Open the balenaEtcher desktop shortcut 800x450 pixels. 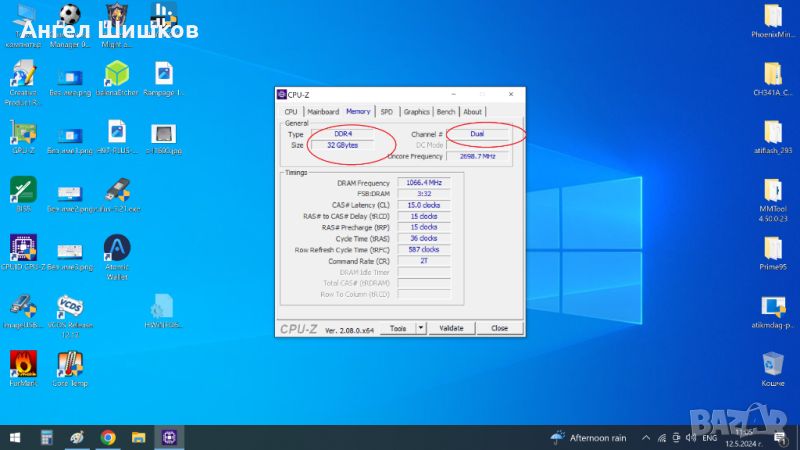click(118, 77)
